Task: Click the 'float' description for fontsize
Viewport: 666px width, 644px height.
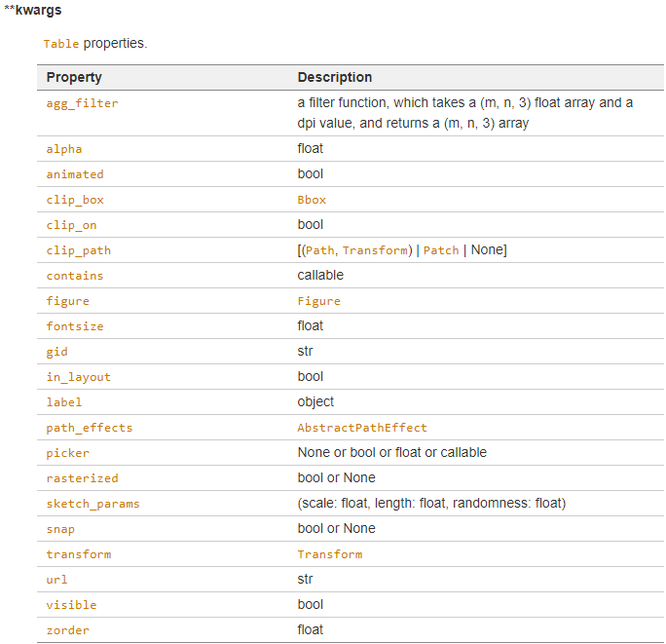Action: pyautogui.click(x=310, y=326)
